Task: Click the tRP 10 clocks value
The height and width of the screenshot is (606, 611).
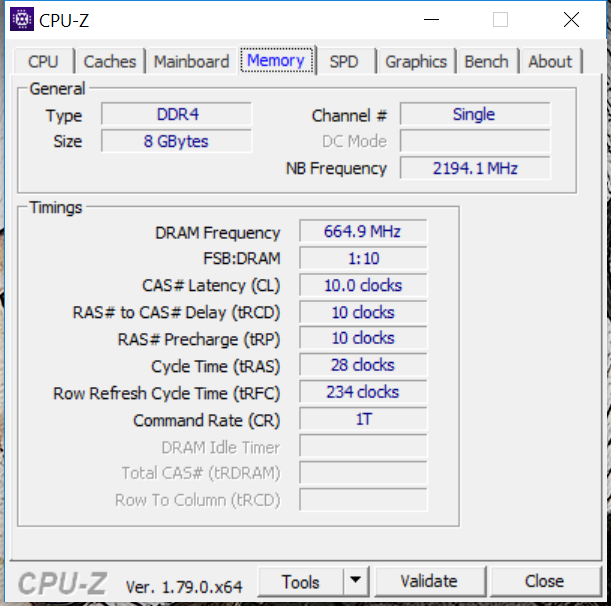Action: tap(363, 338)
